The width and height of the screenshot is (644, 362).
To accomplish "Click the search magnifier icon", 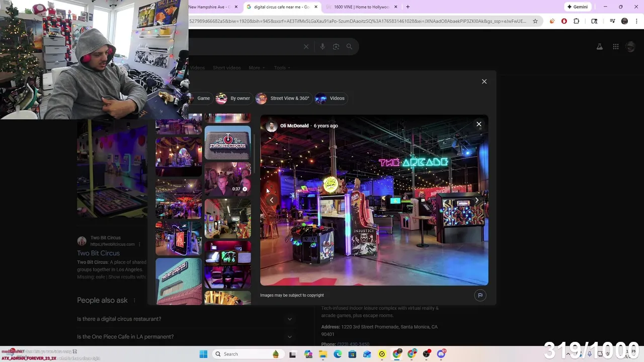I will [x=349, y=47].
